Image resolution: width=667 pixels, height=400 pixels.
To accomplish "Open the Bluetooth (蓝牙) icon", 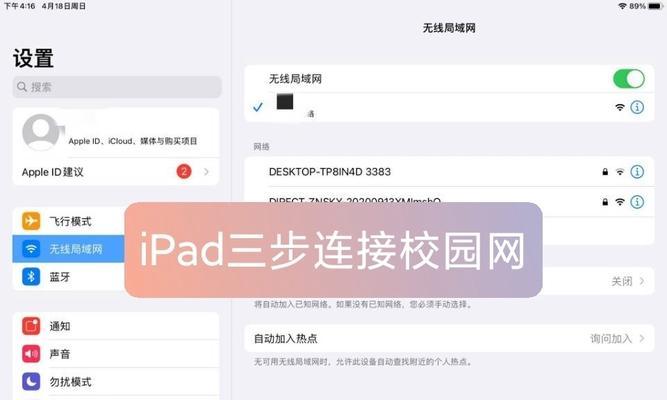I will pos(31,277).
